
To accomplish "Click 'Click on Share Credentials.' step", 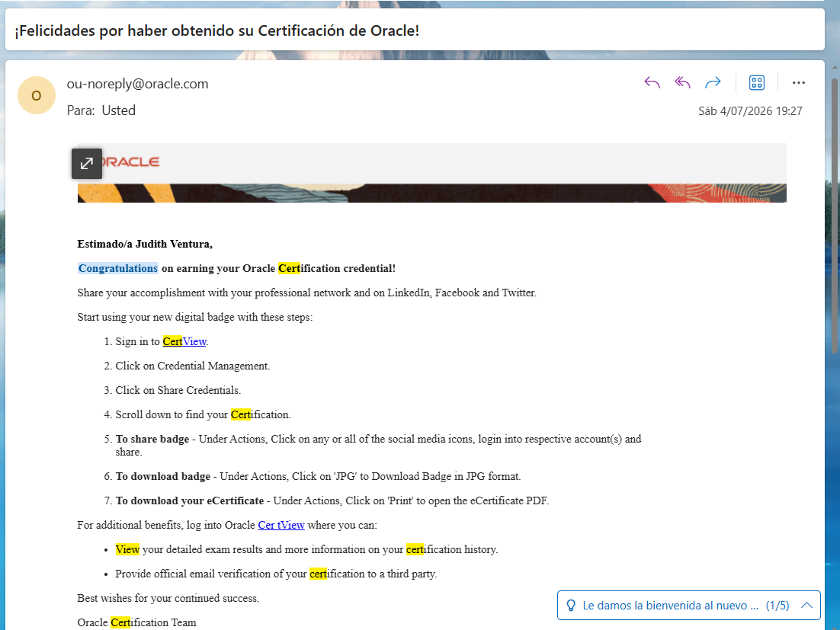I will (178, 390).
